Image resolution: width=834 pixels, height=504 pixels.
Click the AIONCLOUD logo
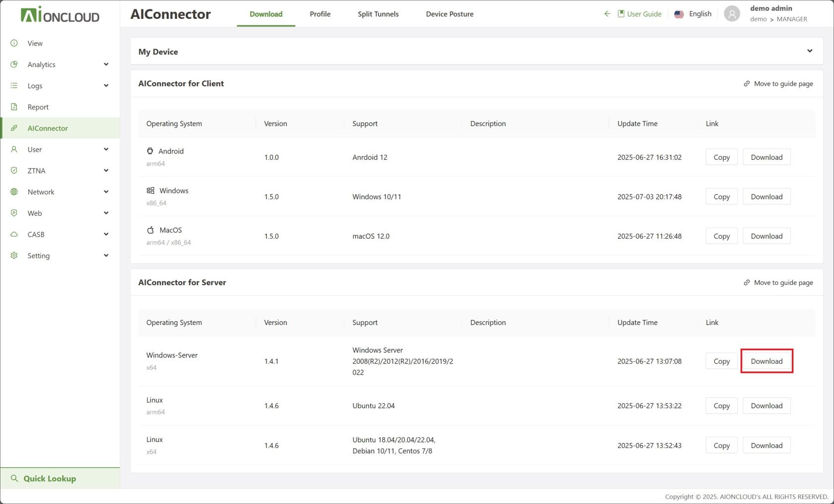point(60,15)
